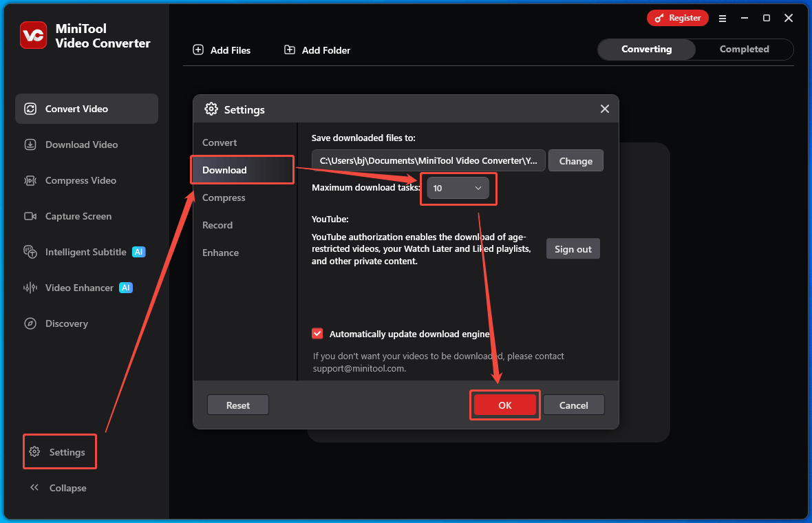This screenshot has width=812, height=523.
Task: Click the Add Files plus icon
Action: [198, 50]
